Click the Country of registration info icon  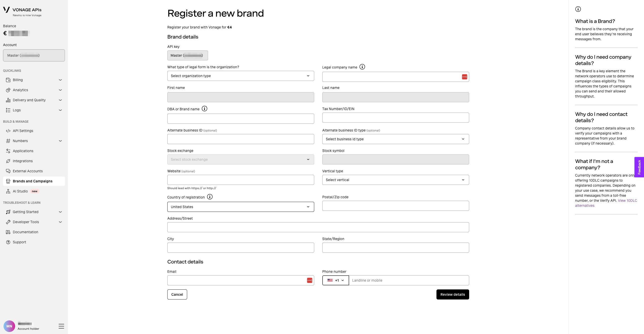pyautogui.click(x=210, y=197)
